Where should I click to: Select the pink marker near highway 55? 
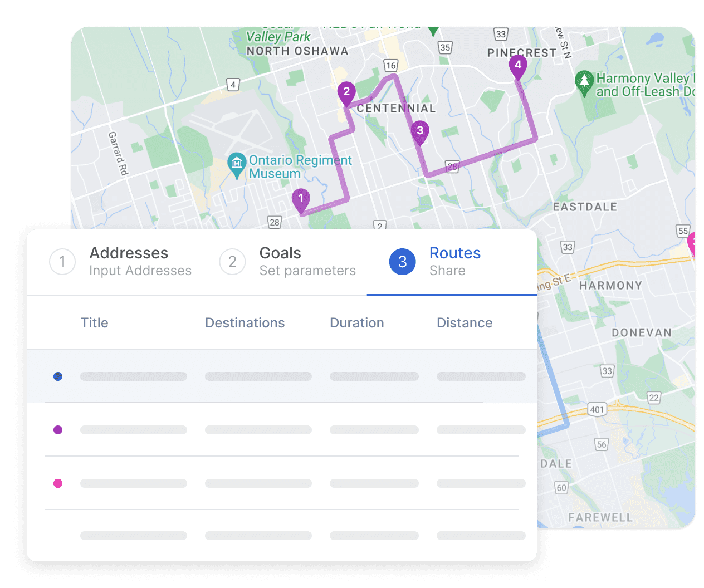[694, 243]
